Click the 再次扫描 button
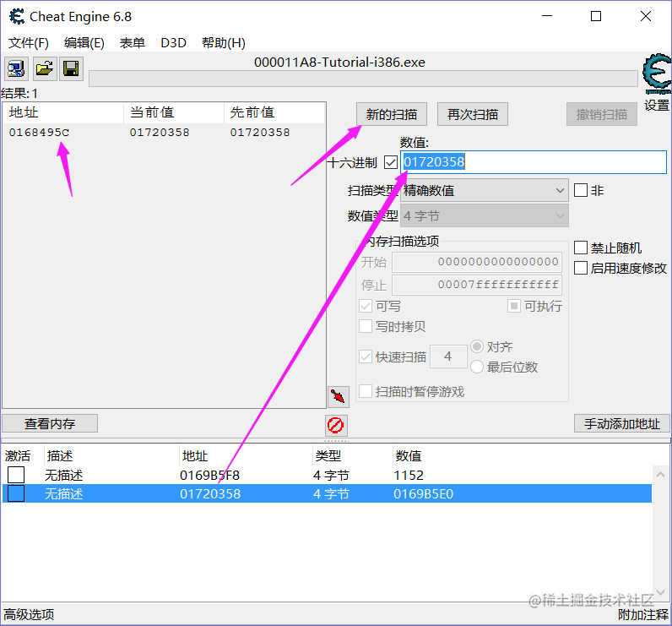 pos(472,115)
